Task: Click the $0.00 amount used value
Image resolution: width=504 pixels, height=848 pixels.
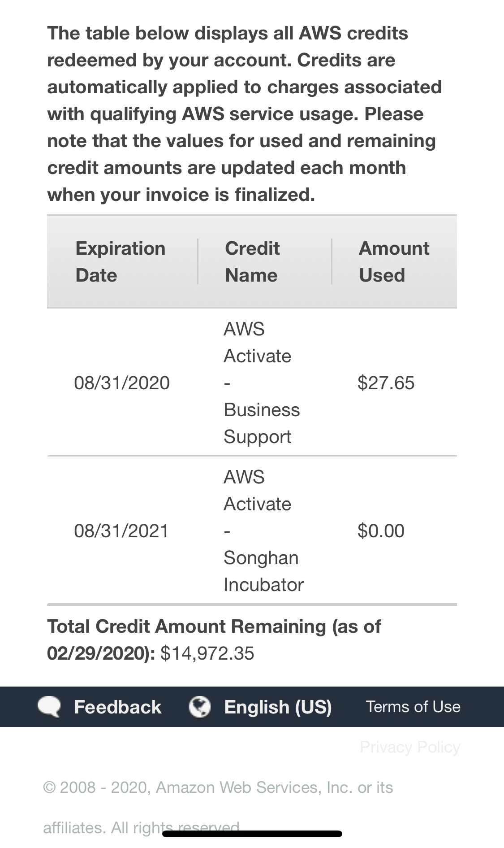Action: [381, 531]
